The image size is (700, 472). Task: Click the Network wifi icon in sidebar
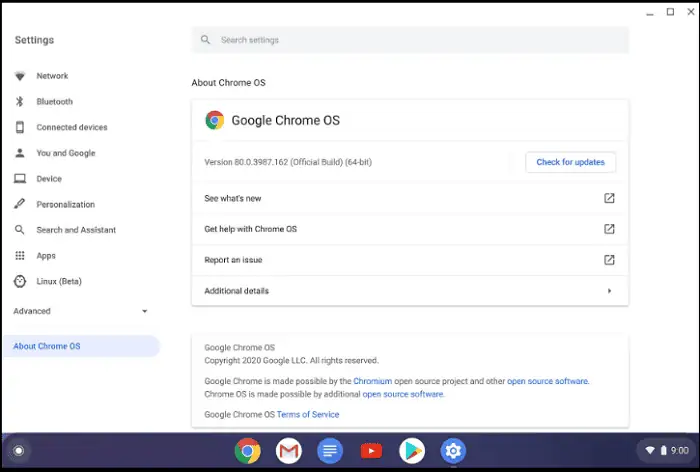[20, 76]
